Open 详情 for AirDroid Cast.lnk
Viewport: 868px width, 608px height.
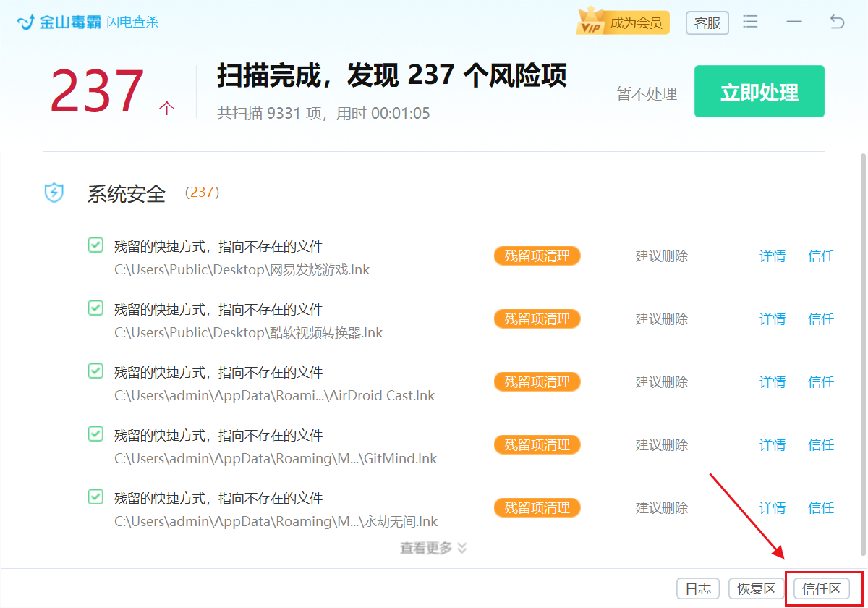(x=773, y=382)
